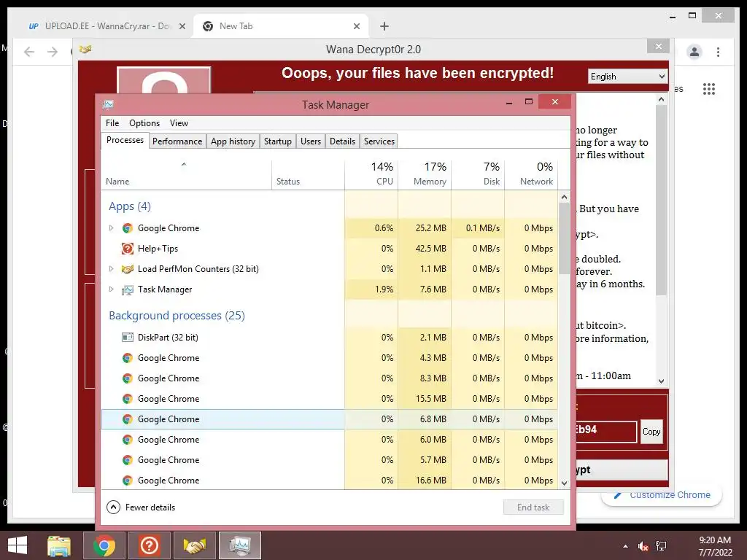Click the Chrome icon with 16.6 MB memory

pos(127,481)
